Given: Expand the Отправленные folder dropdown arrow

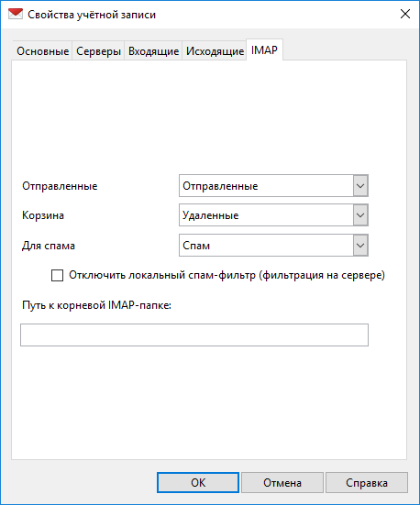Looking at the screenshot, I should [360, 186].
